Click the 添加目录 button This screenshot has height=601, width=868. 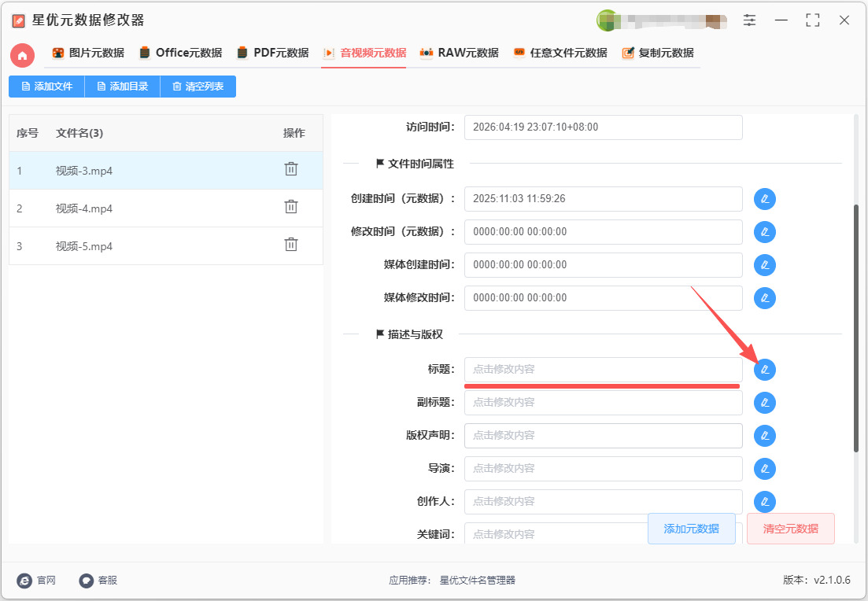click(122, 87)
